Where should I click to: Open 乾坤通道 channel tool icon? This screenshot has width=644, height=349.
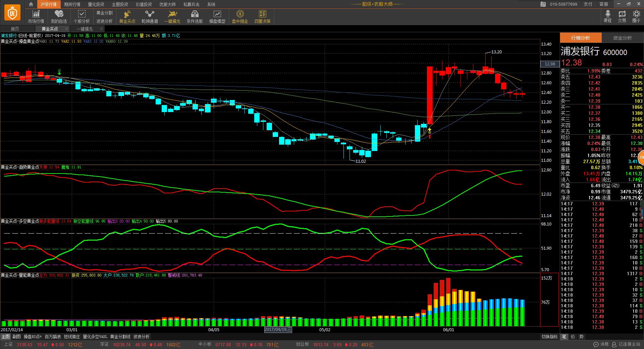point(150,16)
